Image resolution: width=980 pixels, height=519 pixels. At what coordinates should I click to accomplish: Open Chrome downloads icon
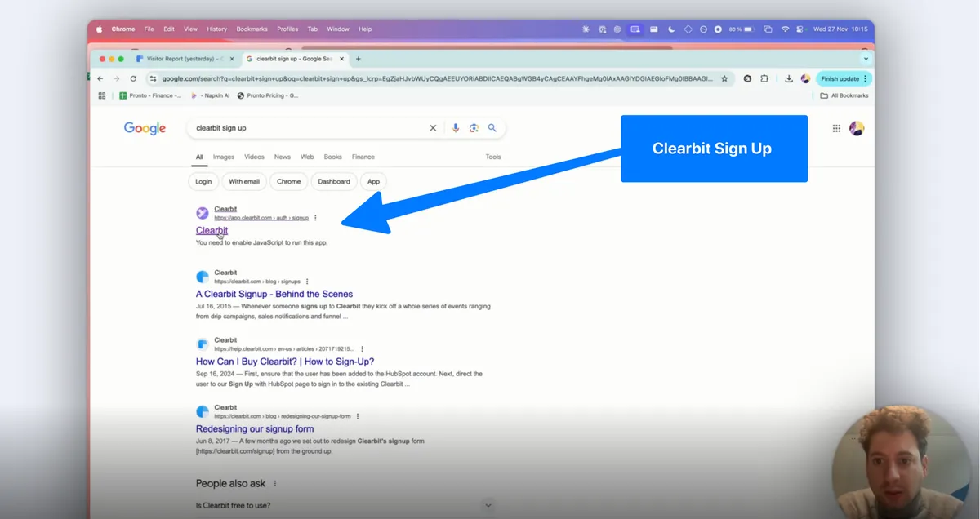[x=789, y=78]
